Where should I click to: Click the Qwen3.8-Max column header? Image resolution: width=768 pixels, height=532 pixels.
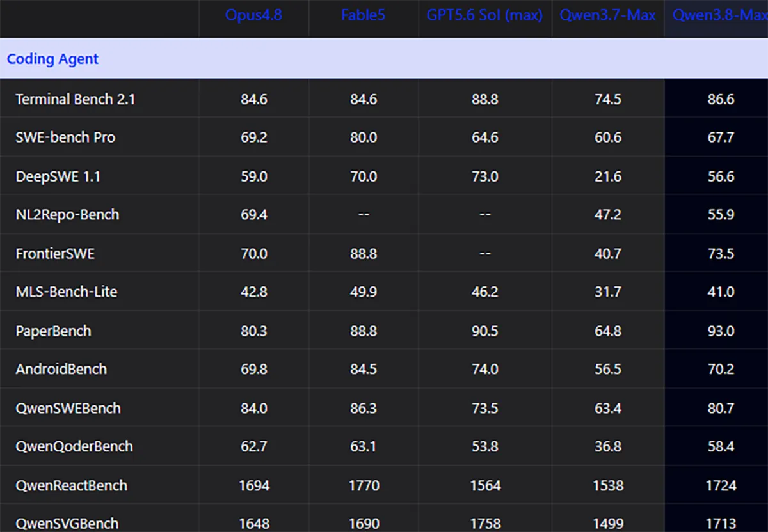(x=721, y=15)
